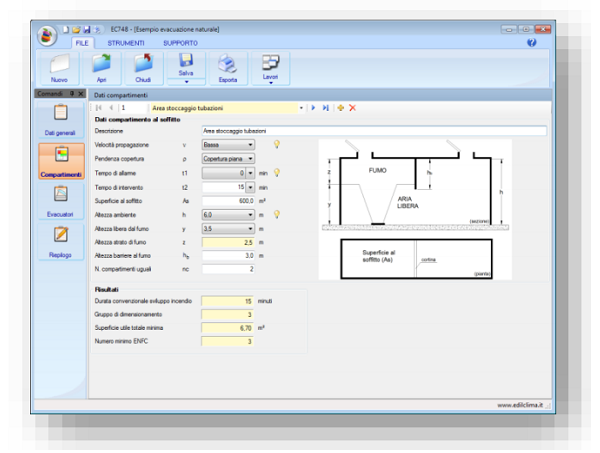Image resolution: width=600 pixels, height=453 pixels.
Task: Expand the Altezza ambiente dropdown
Action: coord(250,214)
